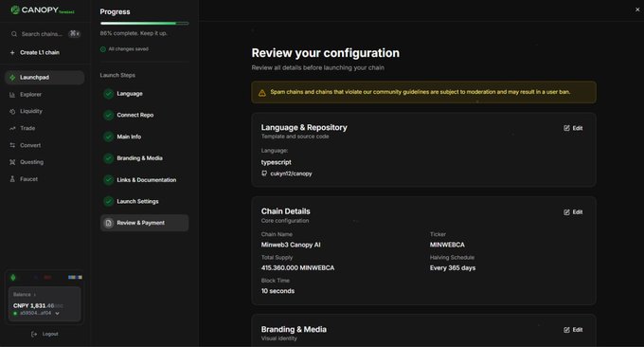Edit Language & Repository section
Viewport: 644px width, 347px height.
click(573, 128)
